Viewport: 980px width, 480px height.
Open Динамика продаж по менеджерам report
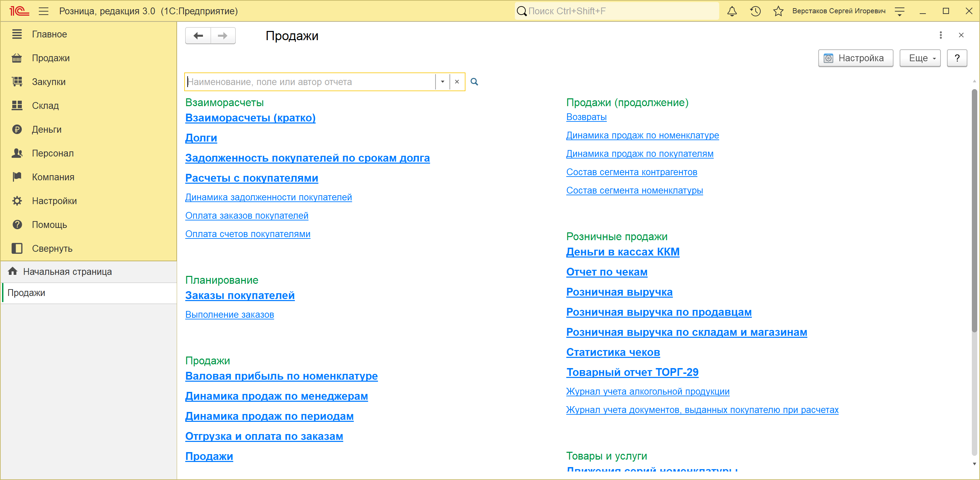click(276, 396)
